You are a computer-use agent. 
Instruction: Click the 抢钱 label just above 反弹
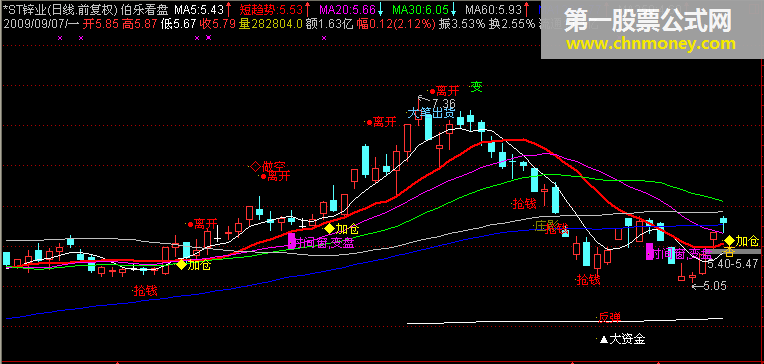pos(588,280)
